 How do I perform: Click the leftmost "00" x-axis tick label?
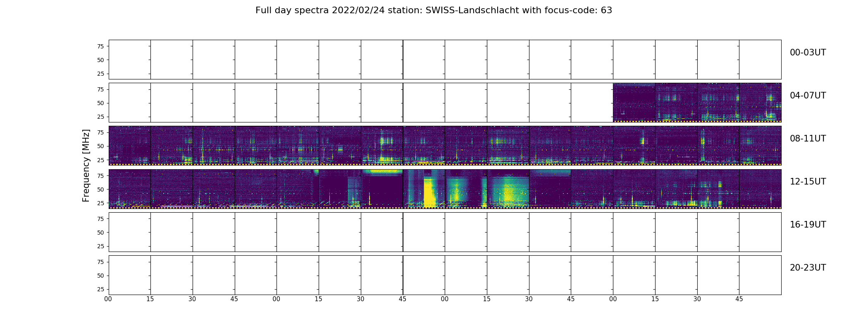(x=108, y=299)
